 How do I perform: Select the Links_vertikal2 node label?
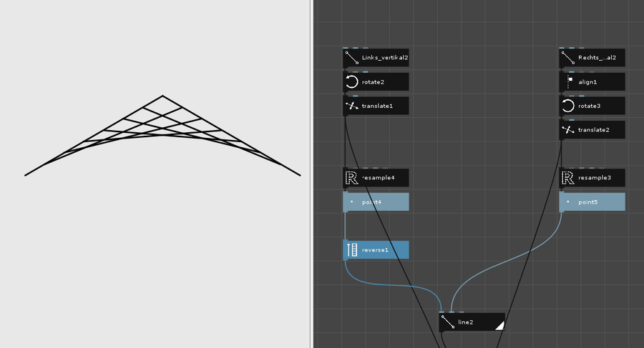click(385, 58)
